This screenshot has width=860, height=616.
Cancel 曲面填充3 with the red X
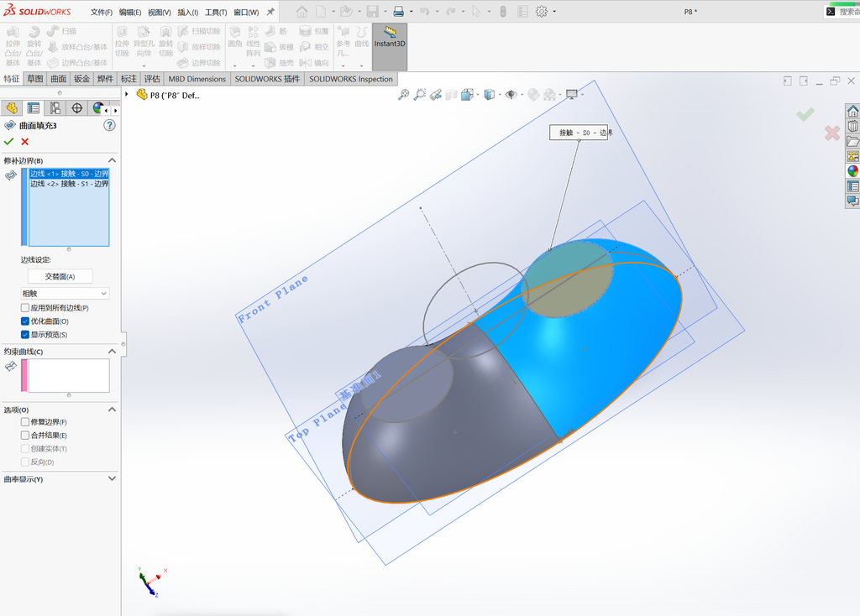(24, 141)
